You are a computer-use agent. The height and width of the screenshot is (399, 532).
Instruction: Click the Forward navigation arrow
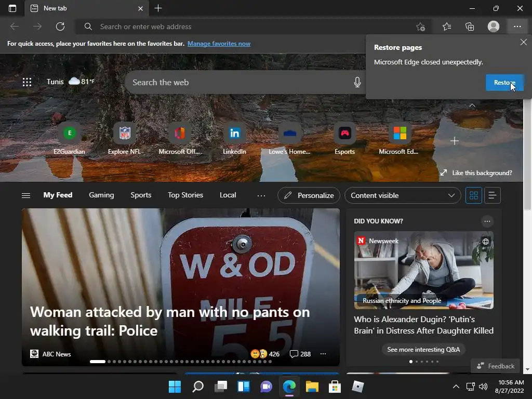(37, 26)
